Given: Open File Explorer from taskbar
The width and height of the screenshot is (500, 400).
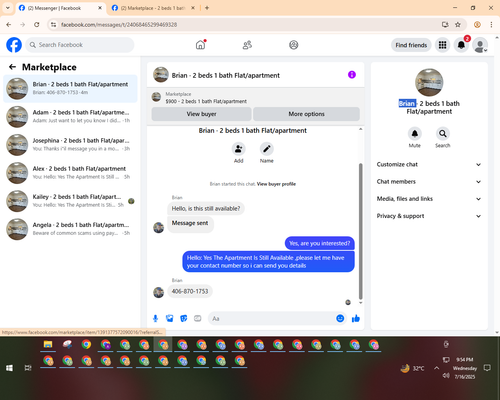Looking at the screenshot, I should pos(48,345).
